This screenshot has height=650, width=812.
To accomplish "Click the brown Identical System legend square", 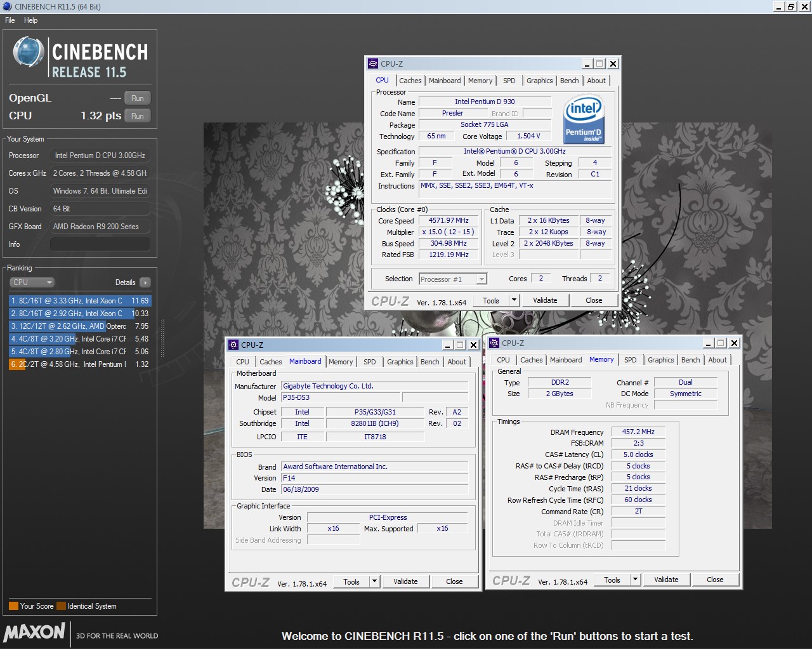I will (61, 606).
